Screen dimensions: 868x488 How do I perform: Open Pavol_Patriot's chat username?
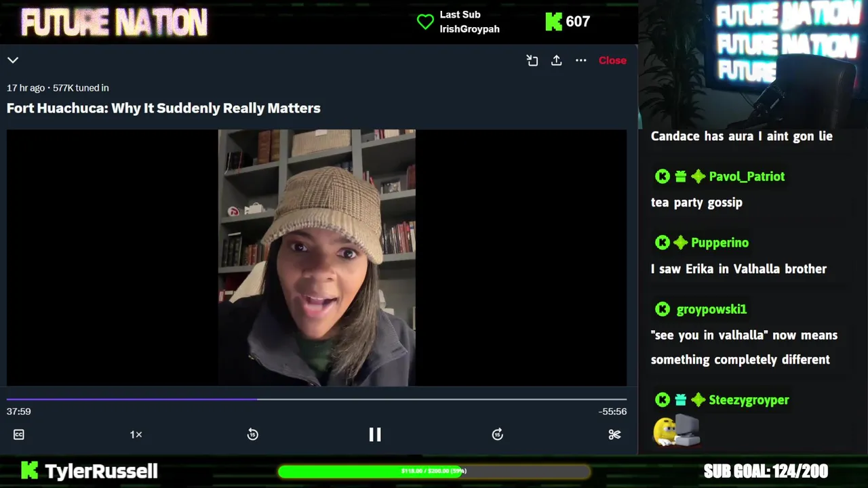pos(747,176)
